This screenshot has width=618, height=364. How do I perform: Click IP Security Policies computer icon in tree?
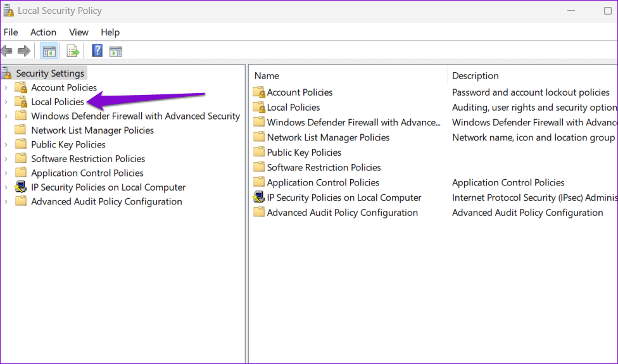click(x=20, y=187)
